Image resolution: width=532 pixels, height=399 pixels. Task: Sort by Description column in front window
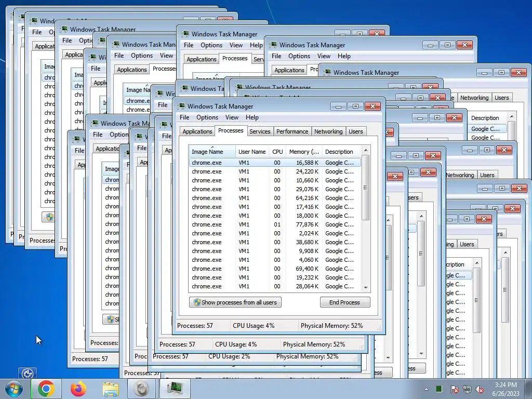pos(341,152)
